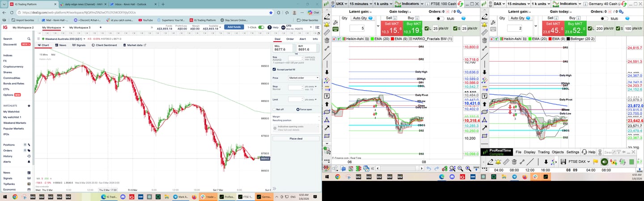Click the trash delete icon in UKX chart
The height and width of the screenshot is (201, 644).
click(x=327, y=40)
